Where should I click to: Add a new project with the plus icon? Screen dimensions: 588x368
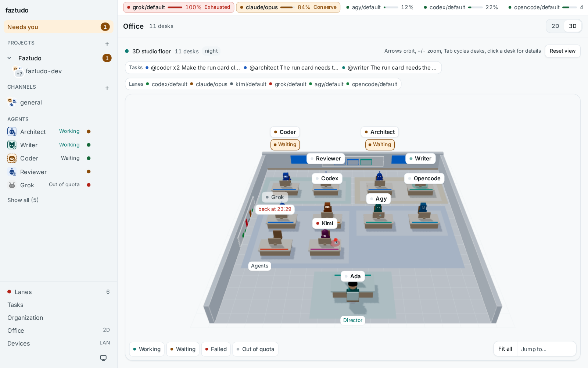coord(107,44)
